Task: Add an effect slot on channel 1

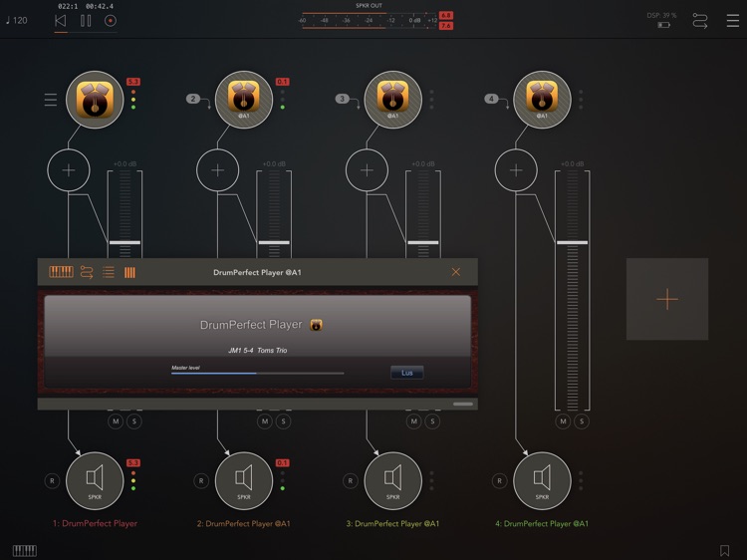Action: coord(69,170)
